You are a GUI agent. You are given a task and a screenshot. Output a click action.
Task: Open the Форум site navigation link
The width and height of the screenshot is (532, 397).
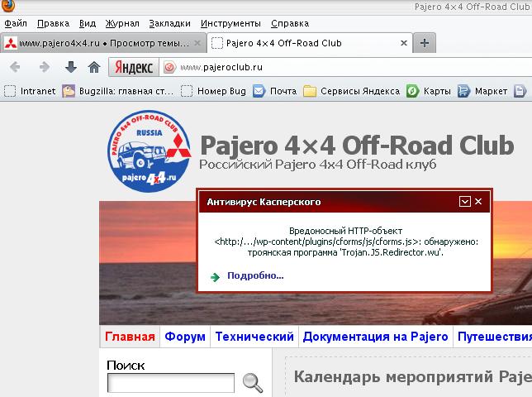[x=185, y=337]
